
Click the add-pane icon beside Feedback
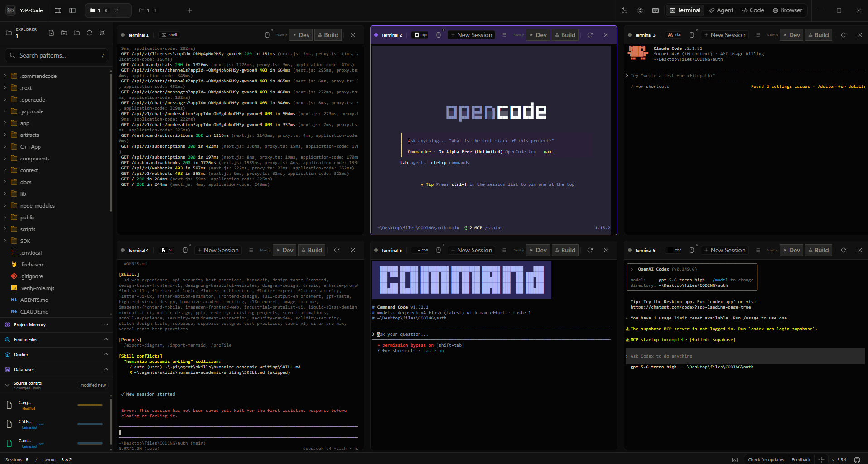tap(821, 459)
